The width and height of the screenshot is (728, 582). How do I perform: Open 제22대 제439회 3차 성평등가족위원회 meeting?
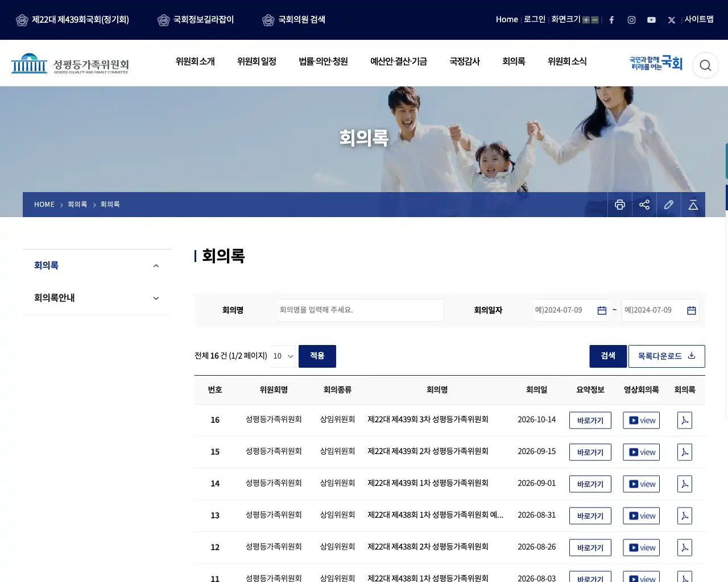(x=428, y=419)
